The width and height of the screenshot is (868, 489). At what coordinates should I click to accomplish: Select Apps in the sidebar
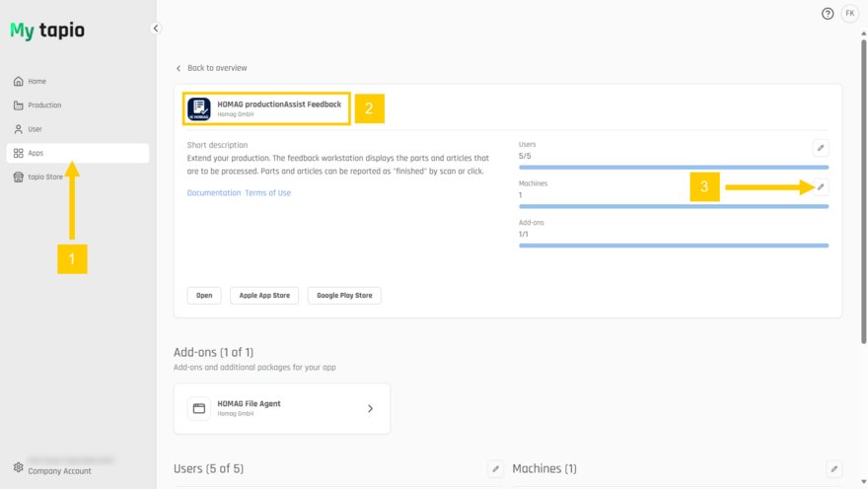[x=78, y=153]
